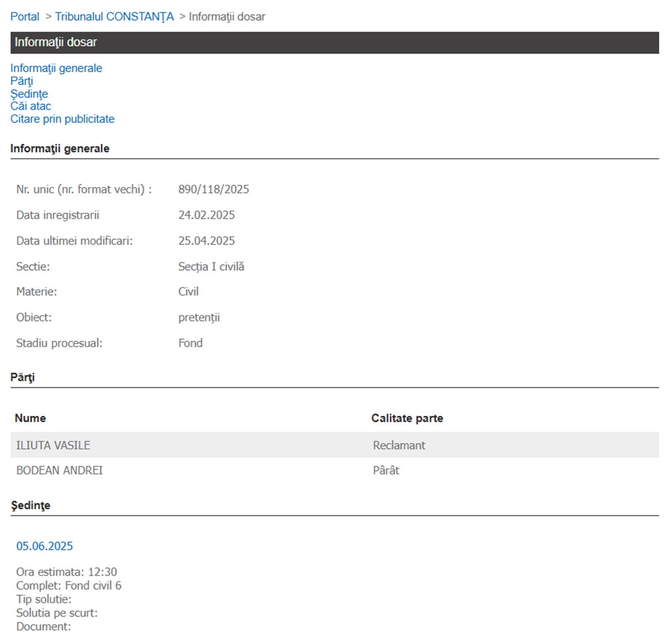Click the Obiect value pretenții
This screenshot has width=672, height=638.
[199, 317]
